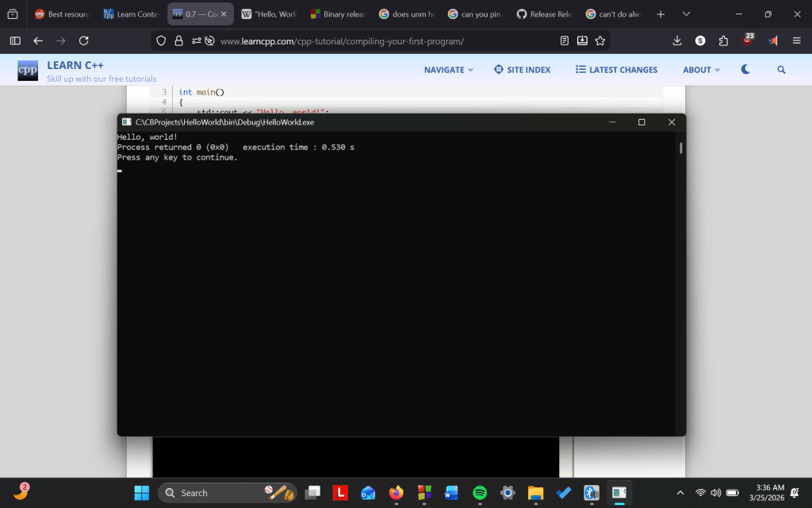Open the list all tabs chevron
The width and height of the screenshot is (812, 508).
pyautogui.click(x=686, y=14)
